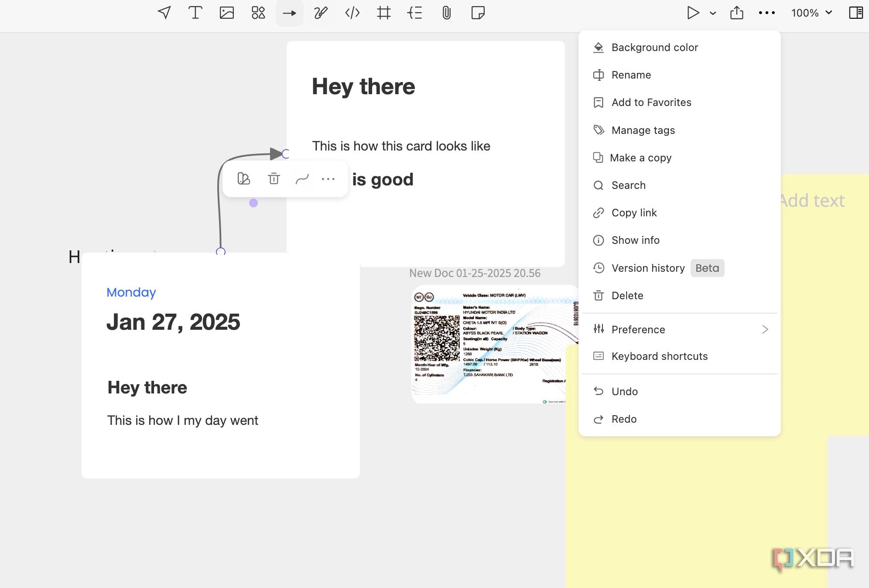
Task: Open connector style icon in floating toolbar
Action: click(243, 178)
